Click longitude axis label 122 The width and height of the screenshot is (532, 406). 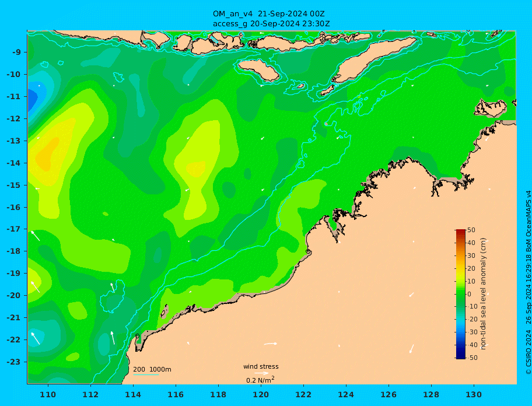[303, 395]
